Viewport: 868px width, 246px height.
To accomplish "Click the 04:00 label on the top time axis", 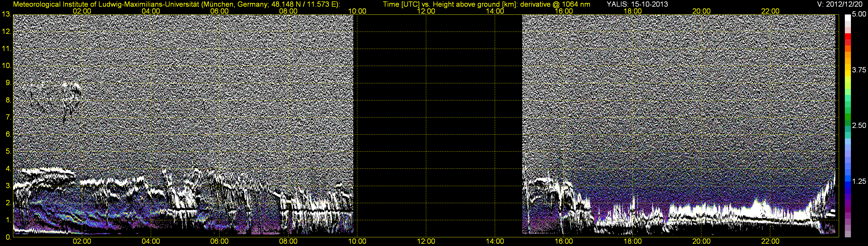I will pyautogui.click(x=151, y=11).
